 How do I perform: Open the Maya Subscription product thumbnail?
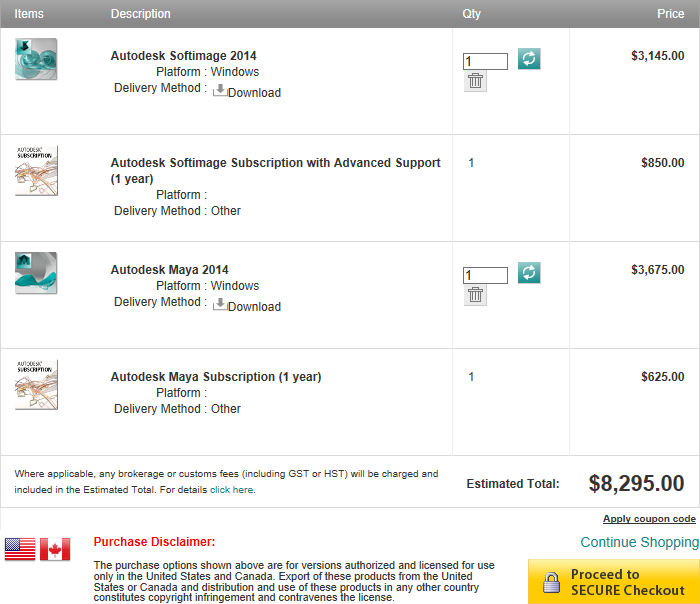tap(37, 384)
